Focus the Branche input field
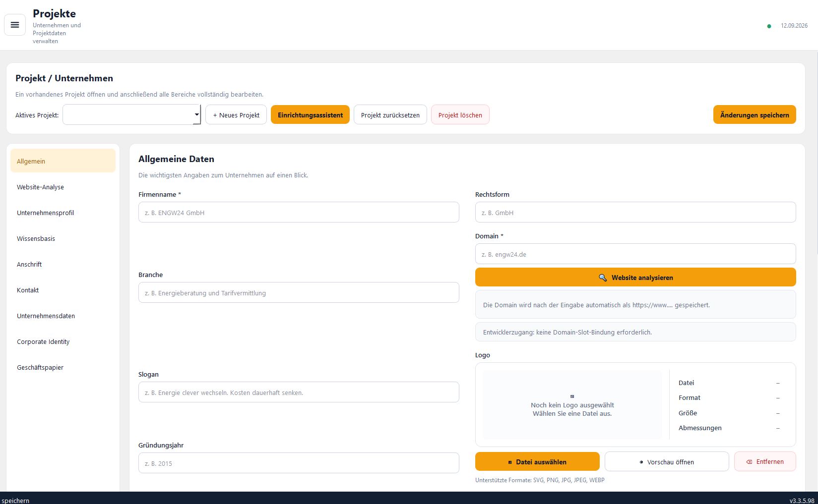 coord(299,292)
